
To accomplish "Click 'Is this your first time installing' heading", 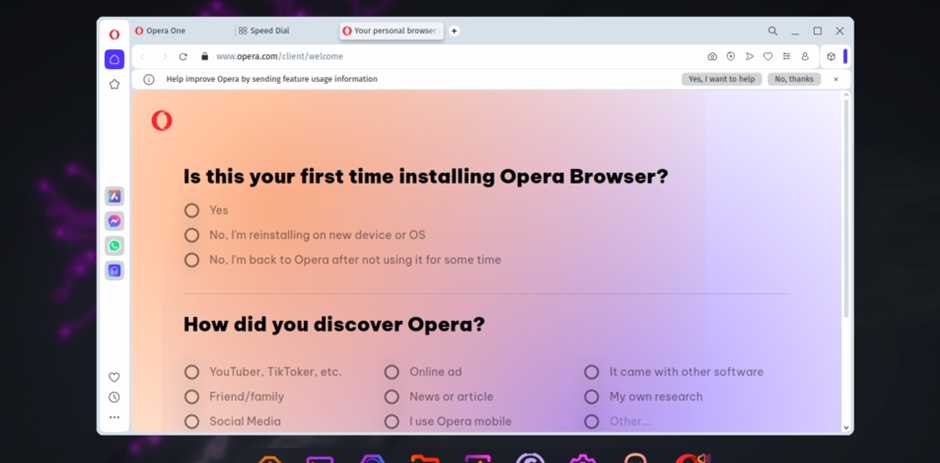I will click(x=426, y=177).
